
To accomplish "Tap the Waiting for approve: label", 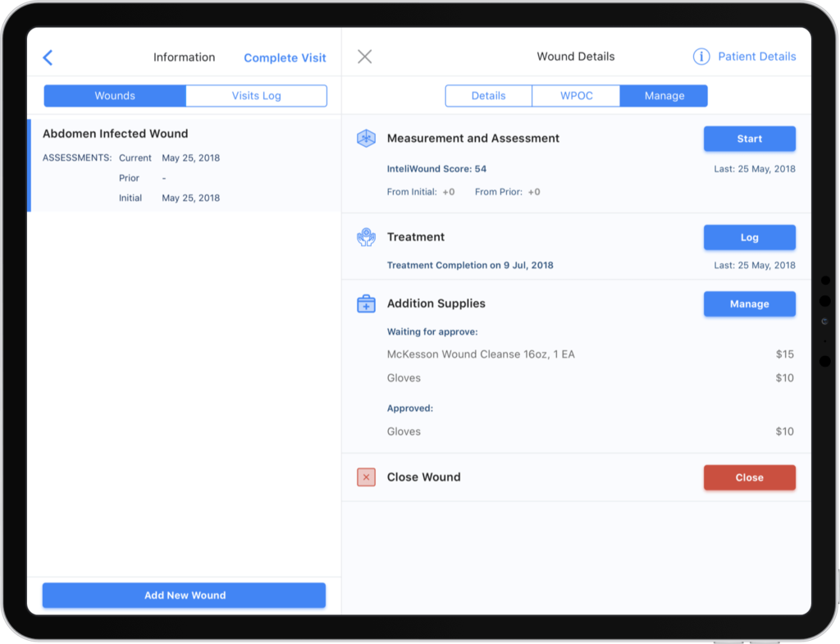I will click(432, 331).
